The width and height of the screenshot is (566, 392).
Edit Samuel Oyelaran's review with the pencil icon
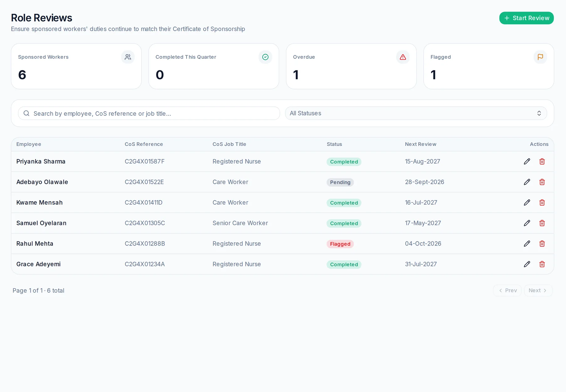pos(527,223)
